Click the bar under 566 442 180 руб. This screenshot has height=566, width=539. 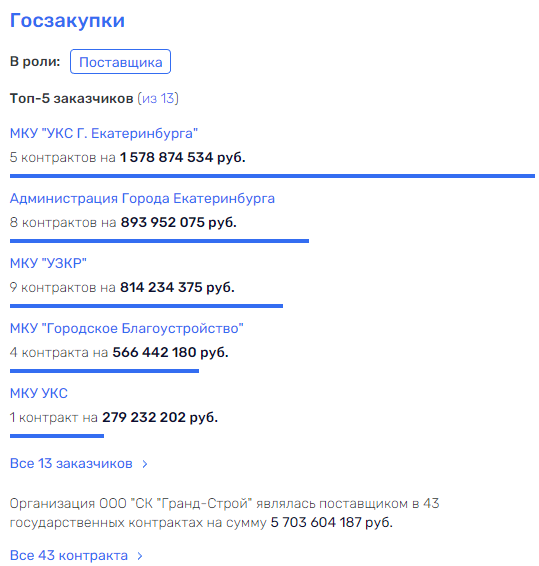click(104, 371)
